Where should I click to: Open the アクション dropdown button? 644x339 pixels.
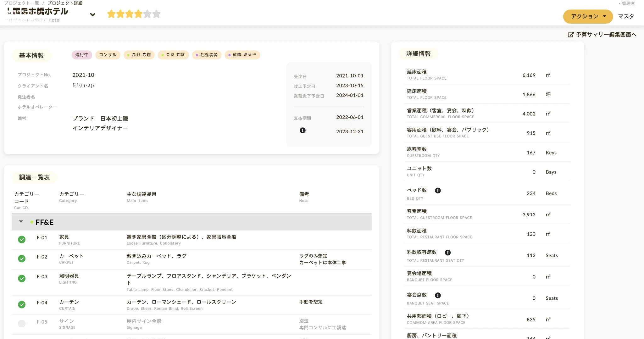[x=587, y=16]
